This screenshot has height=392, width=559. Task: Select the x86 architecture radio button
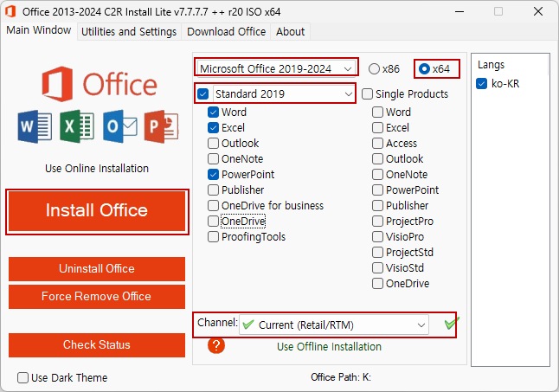click(x=384, y=68)
